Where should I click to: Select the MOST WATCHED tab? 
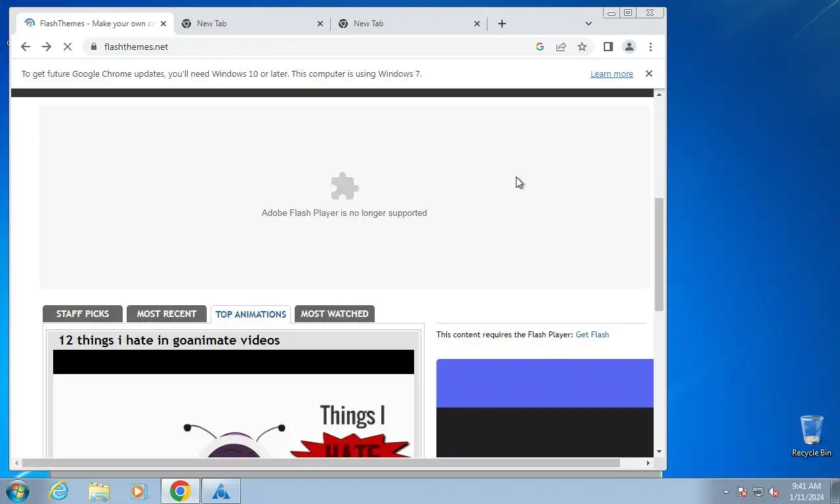[335, 314]
